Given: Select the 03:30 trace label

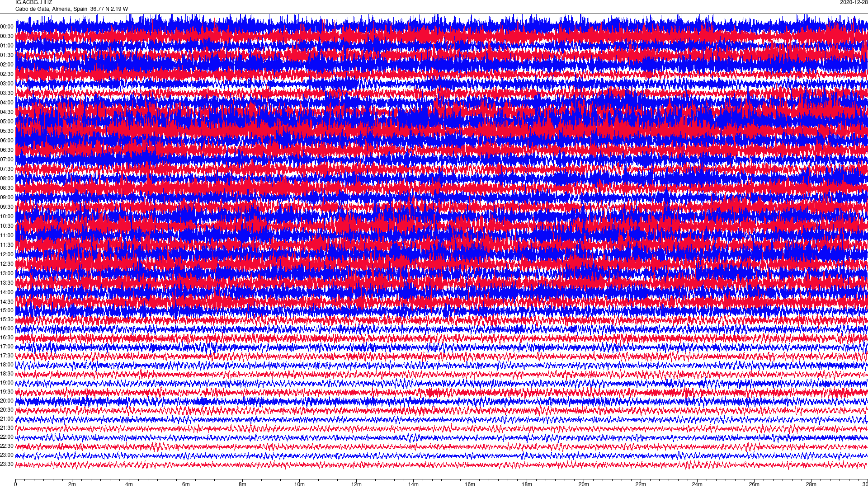Looking at the screenshot, I should (x=7, y=93).
